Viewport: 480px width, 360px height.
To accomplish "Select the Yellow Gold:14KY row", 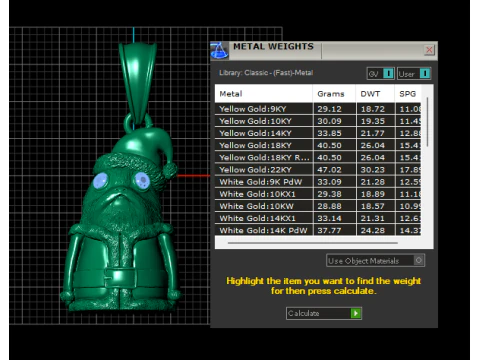I will click(x=318, y=133).
